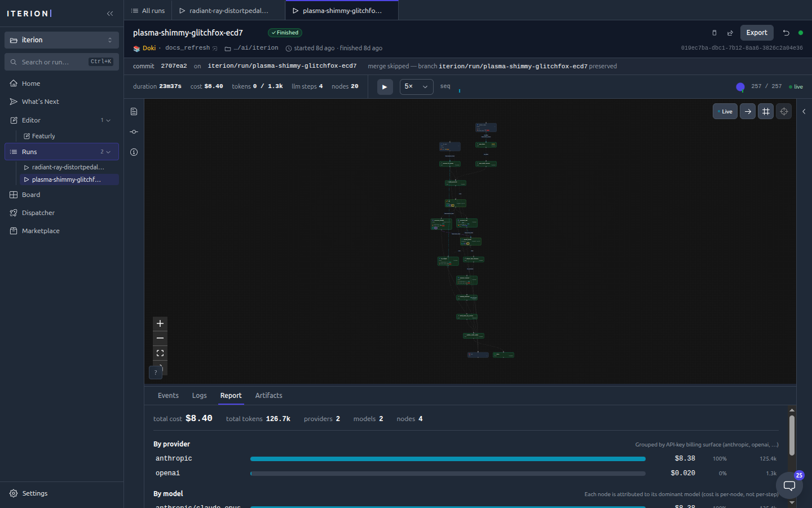Image resolution: width=812 pixels, height=508 pixels.
Task: Open Settings at sidebar bottom
Action: pyautogui.click(x=61, y=493)
